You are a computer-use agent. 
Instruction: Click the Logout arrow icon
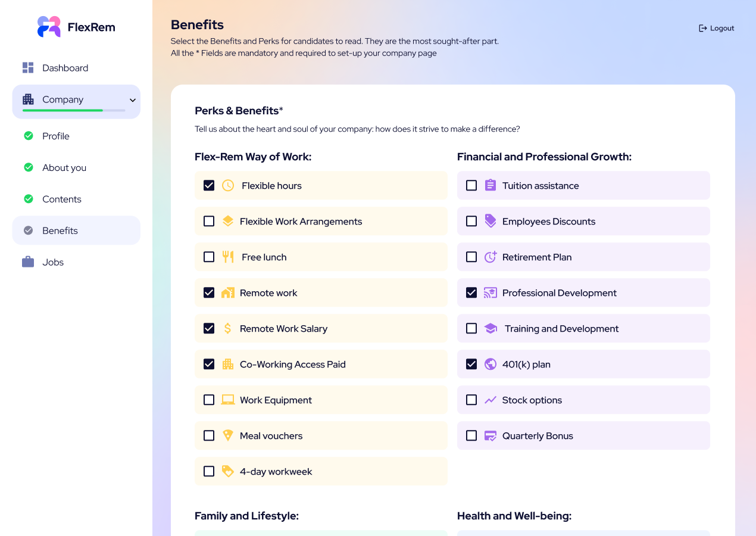pos(703,28)
